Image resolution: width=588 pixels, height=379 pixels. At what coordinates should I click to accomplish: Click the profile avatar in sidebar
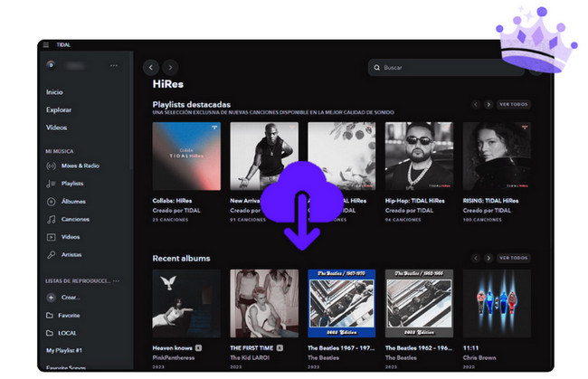[51, 65]
